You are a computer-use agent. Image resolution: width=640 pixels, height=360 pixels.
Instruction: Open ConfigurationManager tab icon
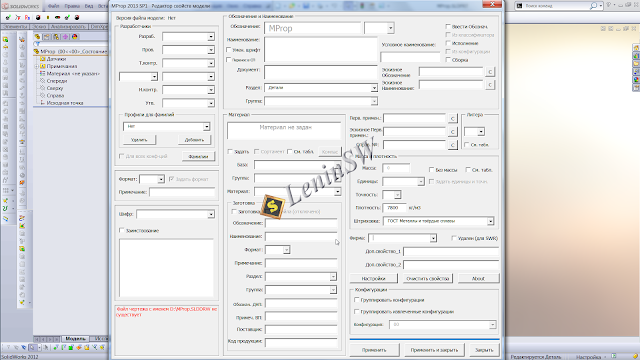coord(56,37)
